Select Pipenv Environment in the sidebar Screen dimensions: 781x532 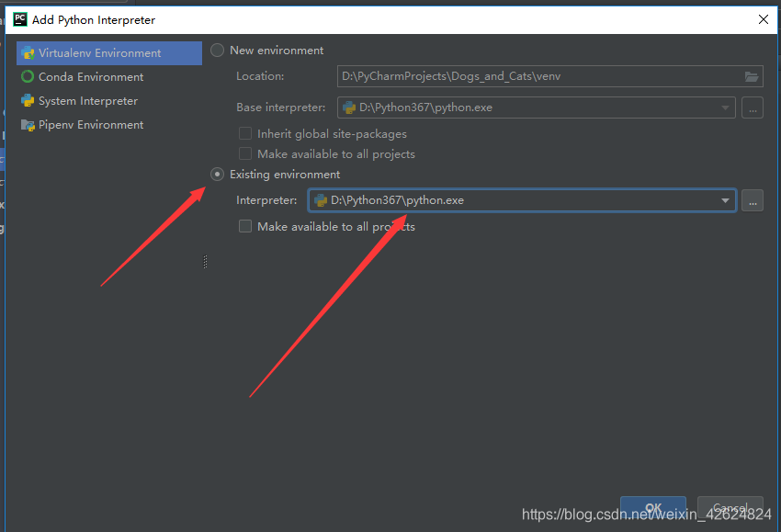tap(109, 125)
